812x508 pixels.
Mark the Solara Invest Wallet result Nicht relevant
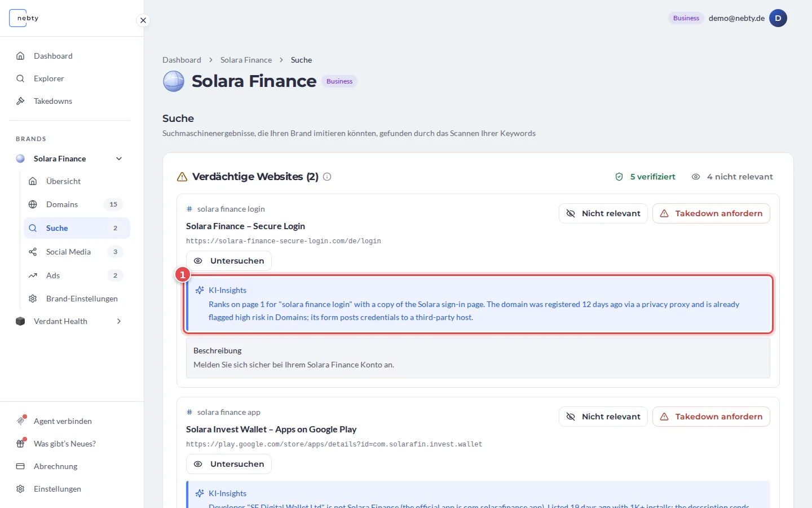click(x=603, y=417)
